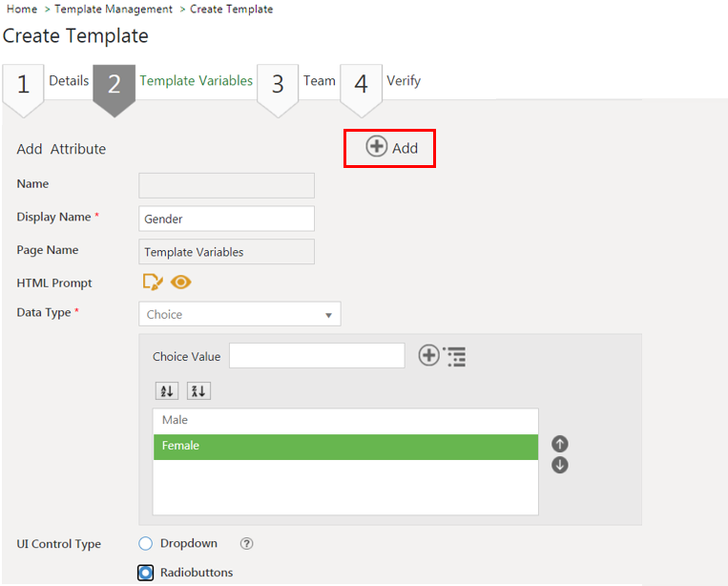
Task: Click the Choice Value text field
Action: pyautogui.click(x=317, y=356)
